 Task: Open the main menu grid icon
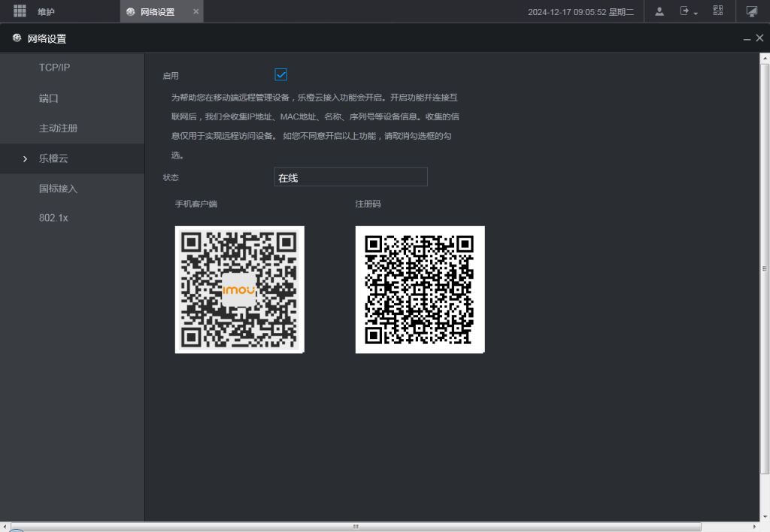20,11
